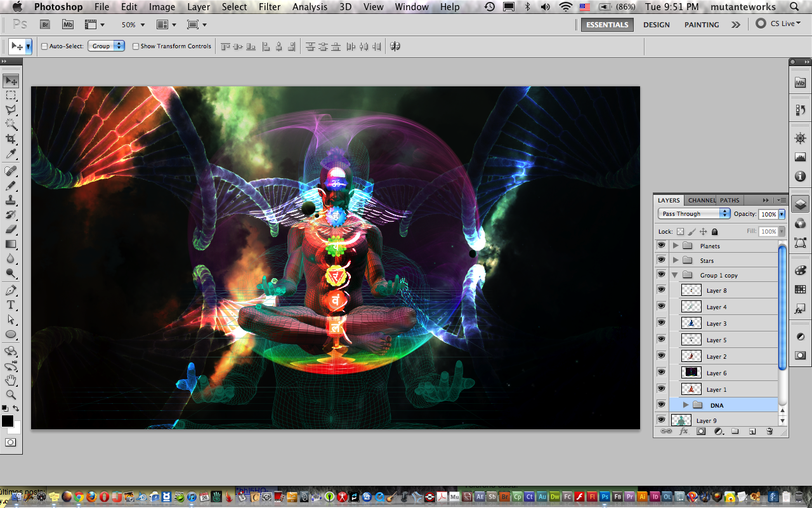Open the CS Live menu
Image resolution: width=812 pixels, height=508 pixels.
click(778, 23)
